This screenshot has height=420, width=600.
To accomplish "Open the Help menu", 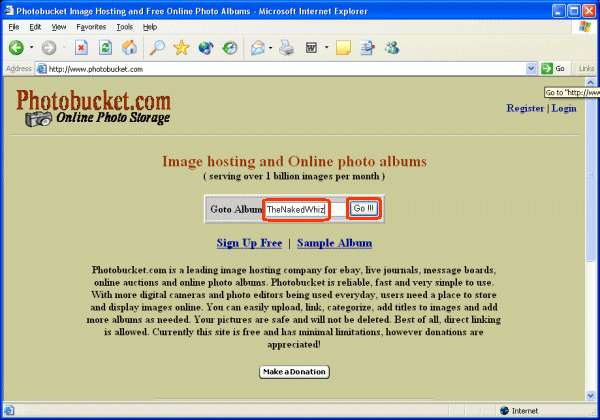I will point(150,27).
